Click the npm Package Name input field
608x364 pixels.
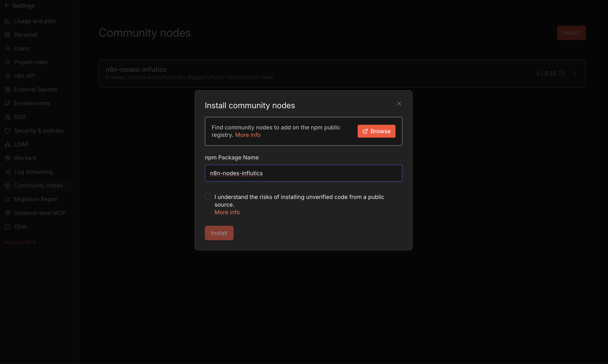tap(303, 173)
